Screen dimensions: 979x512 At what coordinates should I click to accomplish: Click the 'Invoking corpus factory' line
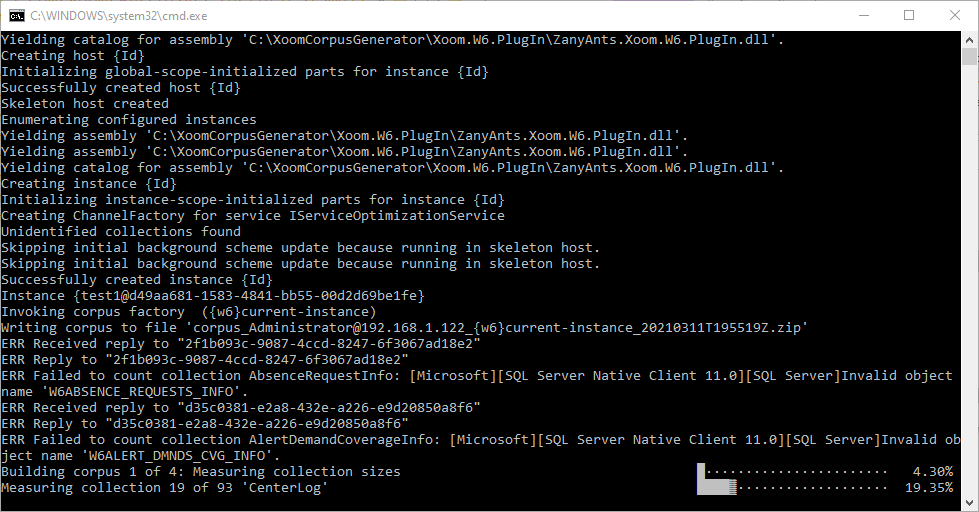point(189,312)
